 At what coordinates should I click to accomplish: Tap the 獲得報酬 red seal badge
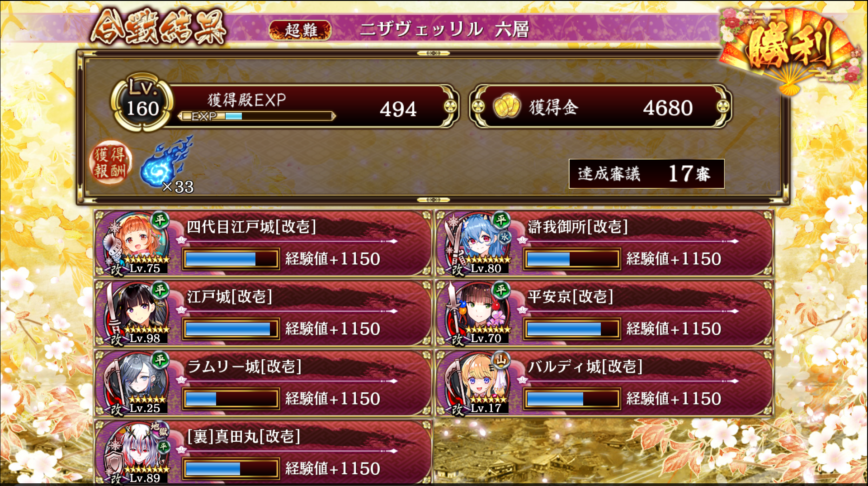[x=110, y=163]
